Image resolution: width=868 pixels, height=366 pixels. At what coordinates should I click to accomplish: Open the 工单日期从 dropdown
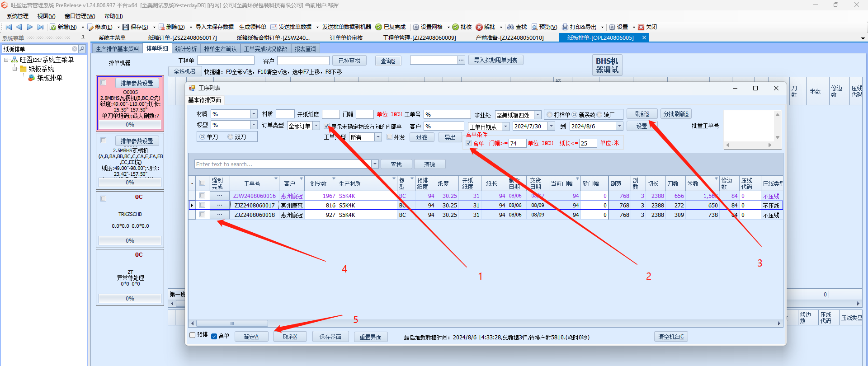pos(506,127)
